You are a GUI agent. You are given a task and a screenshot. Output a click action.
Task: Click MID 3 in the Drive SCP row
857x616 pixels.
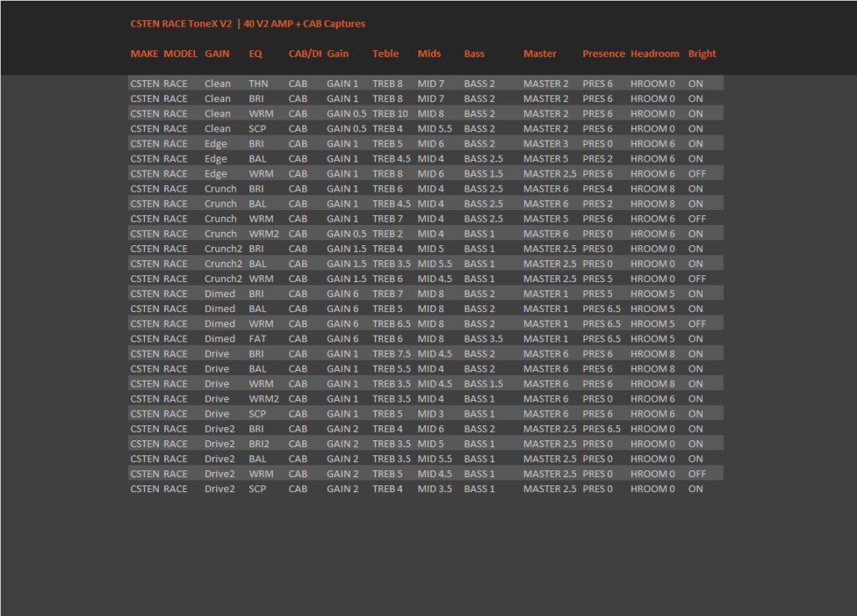[x=431, y=413]
